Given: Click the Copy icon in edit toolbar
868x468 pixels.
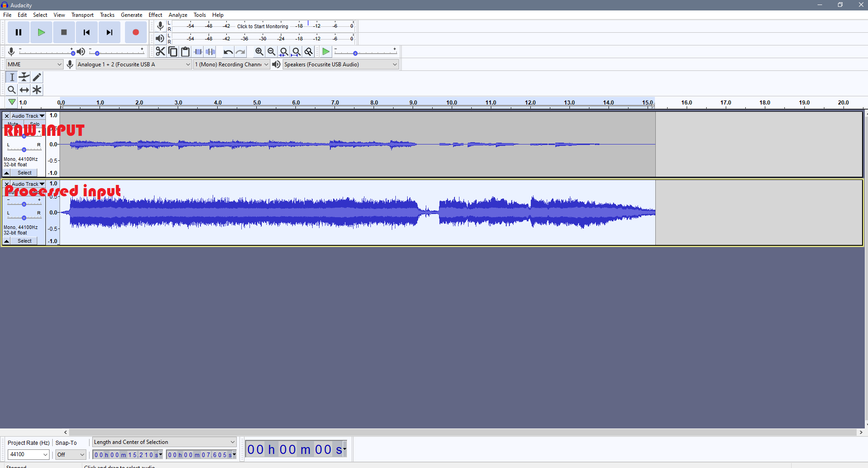Looking at the screenshot, I should click(173, 52).
